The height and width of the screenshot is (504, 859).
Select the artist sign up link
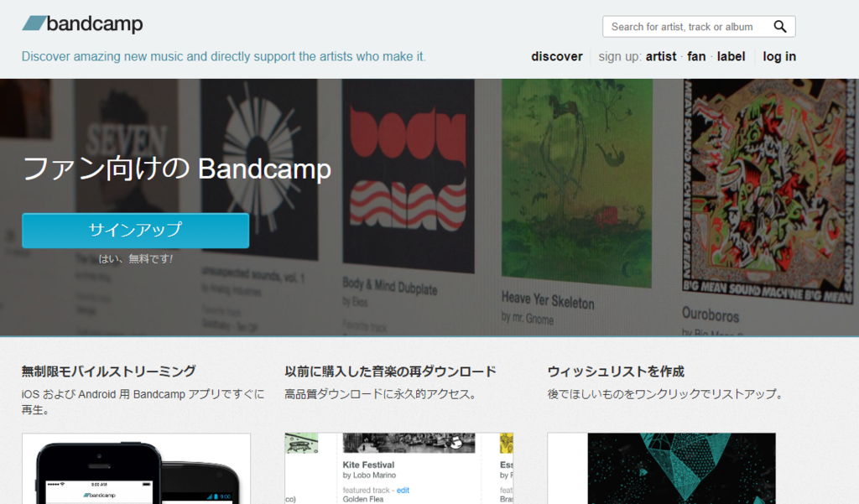tap(661, 56)
